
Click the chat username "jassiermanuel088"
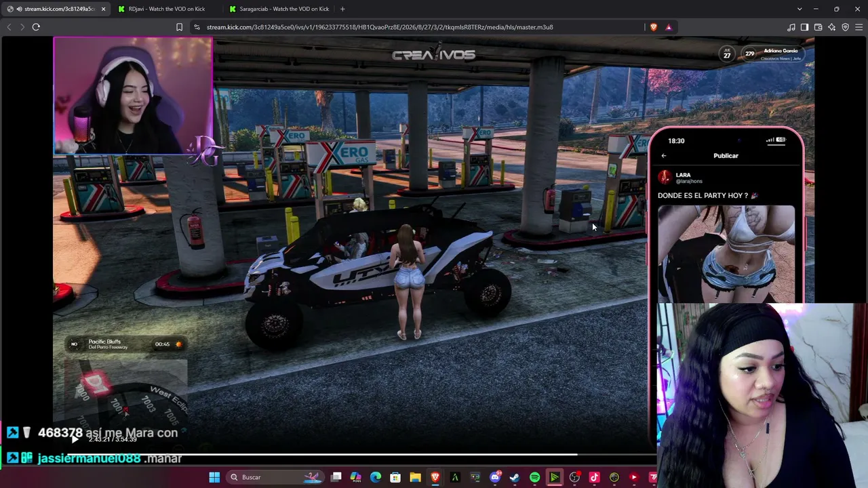click(x=89, y=459)
